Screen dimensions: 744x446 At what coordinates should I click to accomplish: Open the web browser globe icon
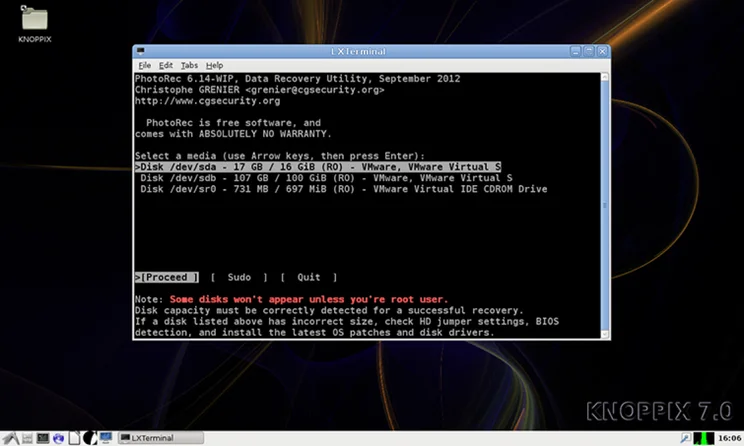pos(59,438)
